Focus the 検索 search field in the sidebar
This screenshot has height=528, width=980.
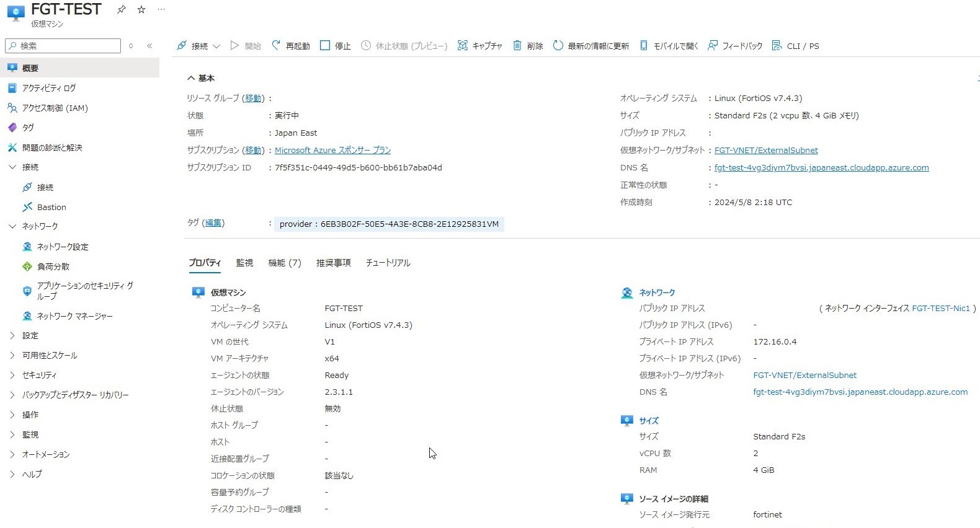point(63,46)
